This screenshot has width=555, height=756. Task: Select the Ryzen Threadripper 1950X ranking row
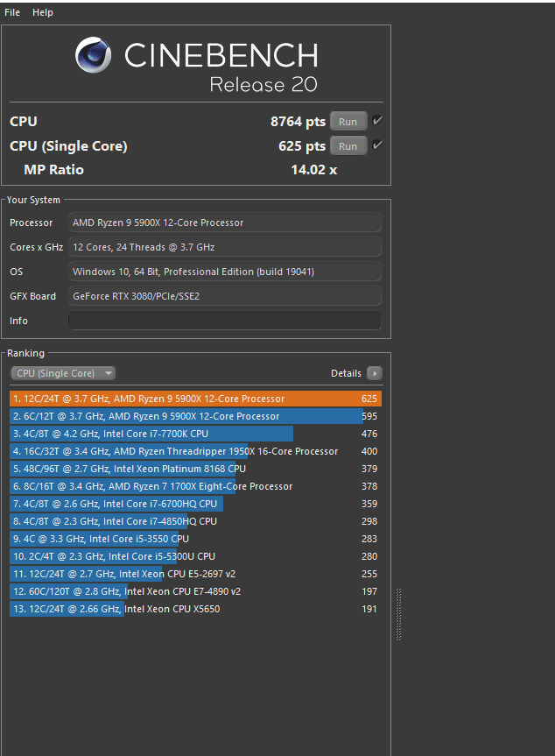coord(195,451)
